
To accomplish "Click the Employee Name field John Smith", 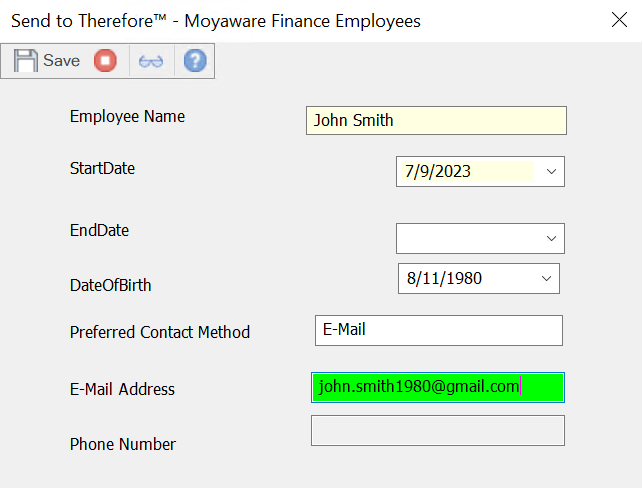I will click(x=436, y=120).
